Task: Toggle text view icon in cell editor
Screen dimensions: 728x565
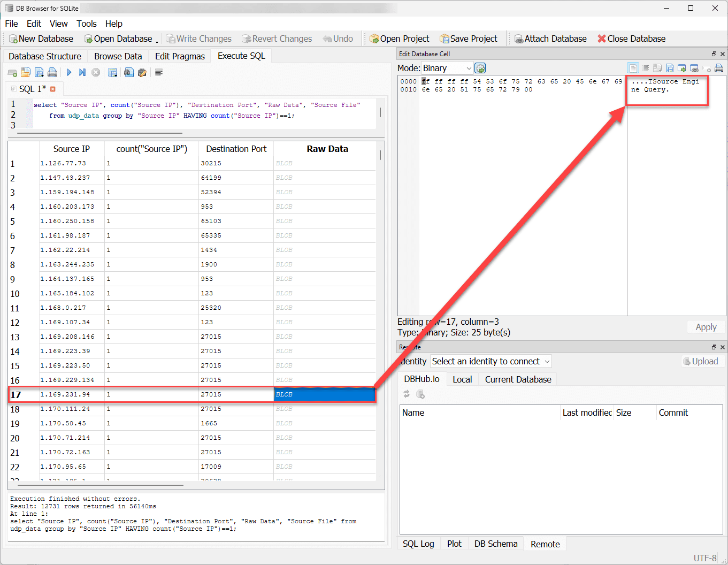Action: (x=633, y=68)
